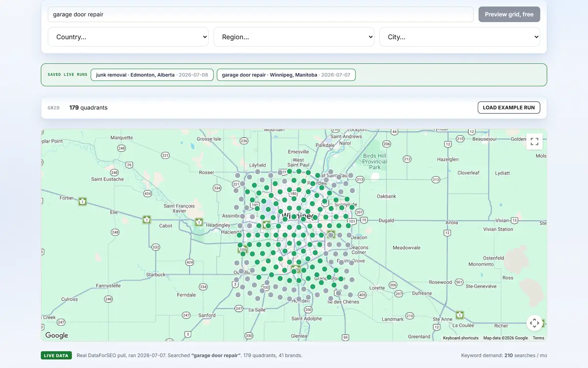Click the LIVE DATA badge
The image size is (588, 368).
(56, 355)
